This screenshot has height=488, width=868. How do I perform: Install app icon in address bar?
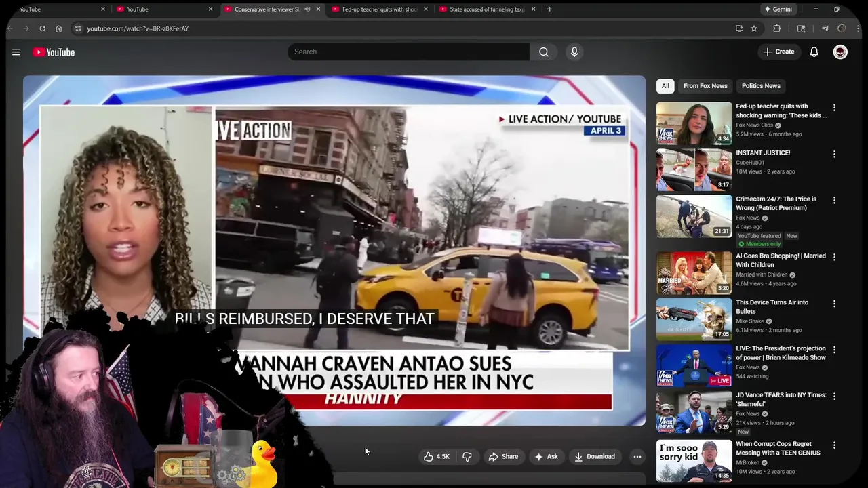coord(739,28)
